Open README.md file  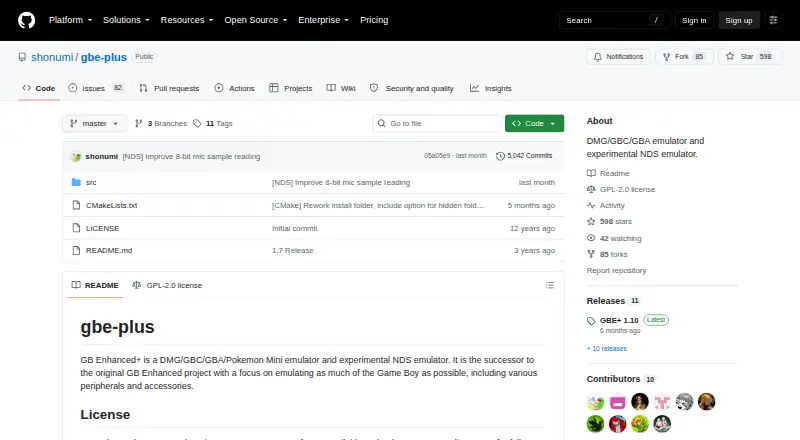tap(109, 251)
